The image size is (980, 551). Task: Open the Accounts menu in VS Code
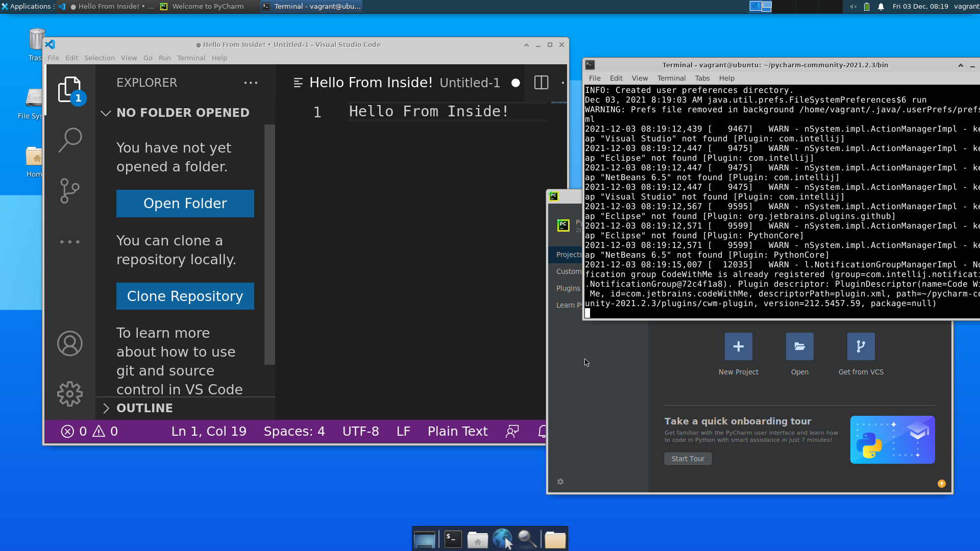70,343
